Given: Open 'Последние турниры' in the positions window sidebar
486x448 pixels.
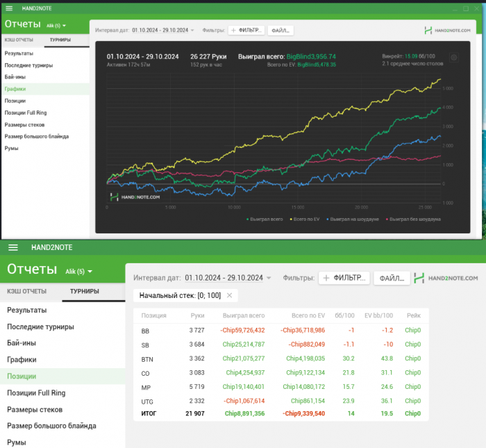Looking at the screenshot, I should pos(40,326).
